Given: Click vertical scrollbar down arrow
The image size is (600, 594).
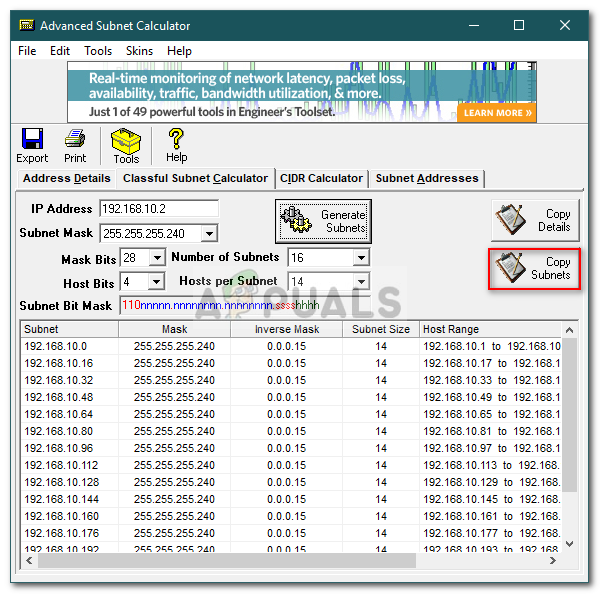Looking at the screenshot, I should (569, 544).
